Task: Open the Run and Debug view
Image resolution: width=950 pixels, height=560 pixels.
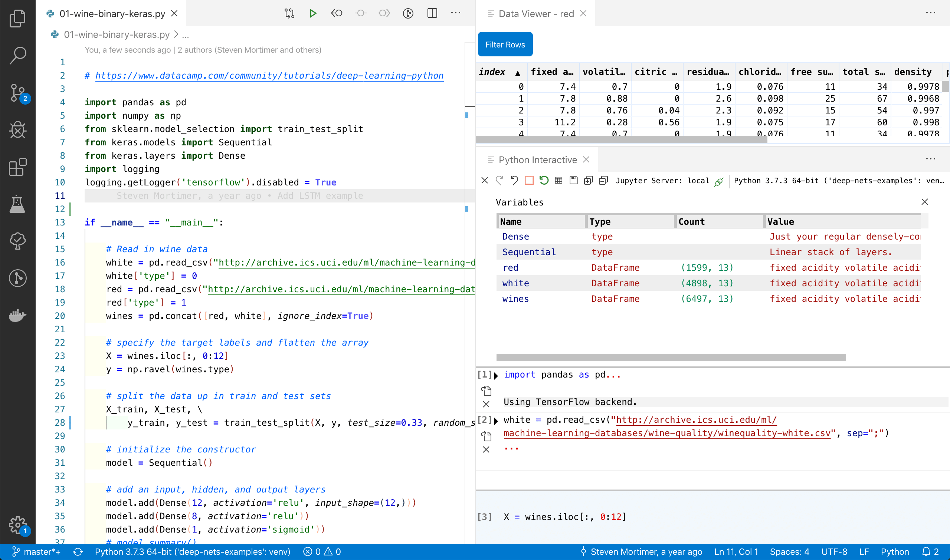Action: [x=17, y=130]
